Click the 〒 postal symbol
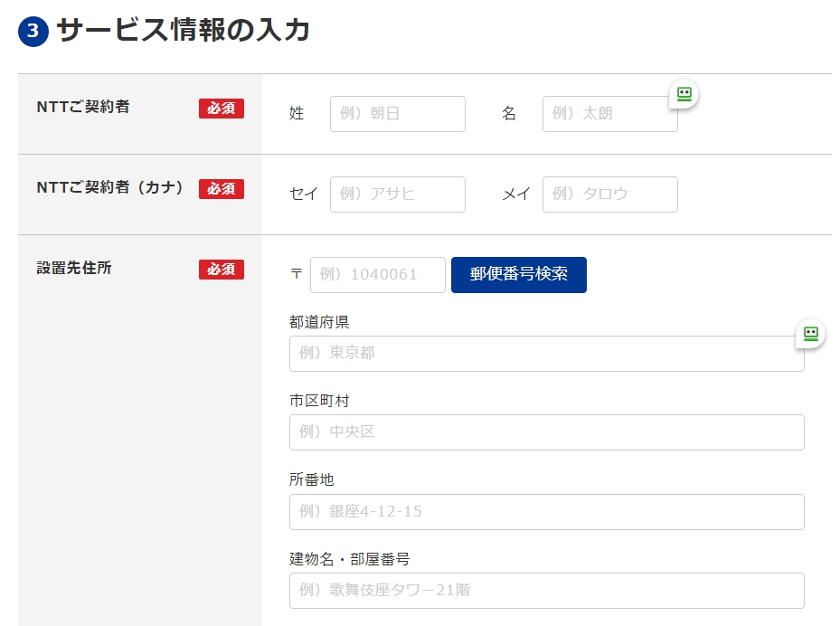 [x=297, y=275]
